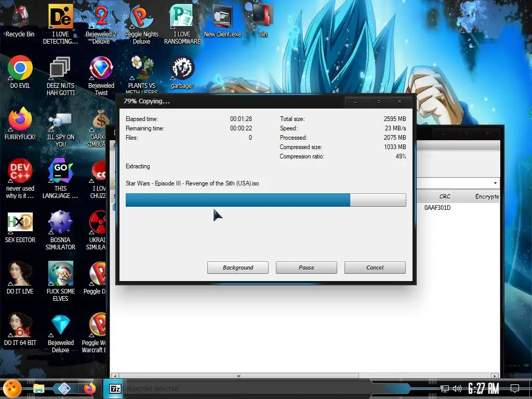The image size is (532, 399).
Task: Launch Chrome labeled DO EVIL
Action: point(20,72)
